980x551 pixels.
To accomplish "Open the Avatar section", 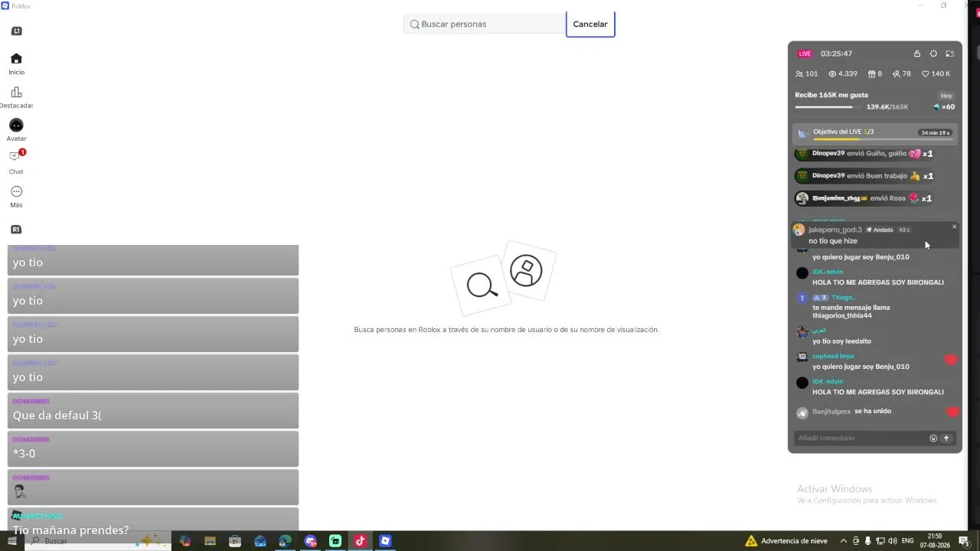I will pos(16,130).
